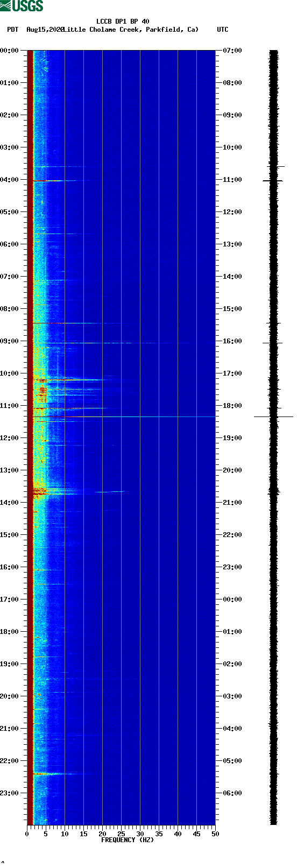Click the 11:00 PDT time label
Screen dimensions: 297x868
click(x=10, y=406)
